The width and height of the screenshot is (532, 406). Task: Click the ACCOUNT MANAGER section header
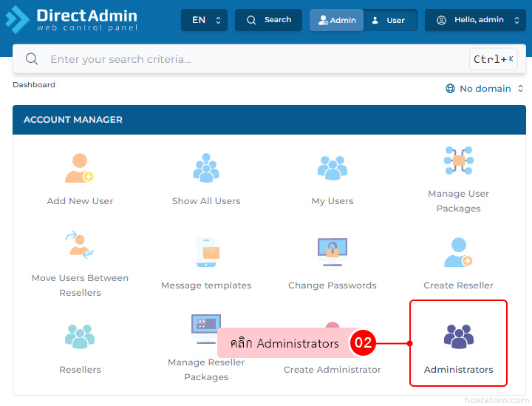(x=269, y=120)
